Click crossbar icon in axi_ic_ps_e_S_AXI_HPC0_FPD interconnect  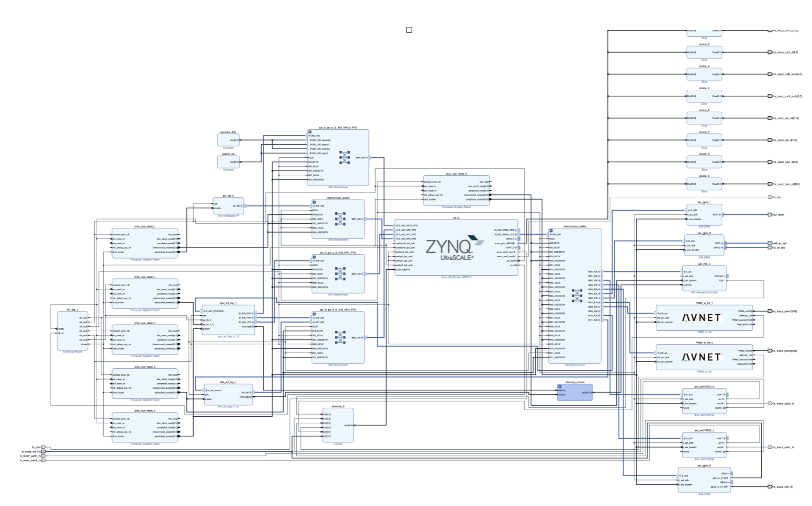tap(345, 157)
